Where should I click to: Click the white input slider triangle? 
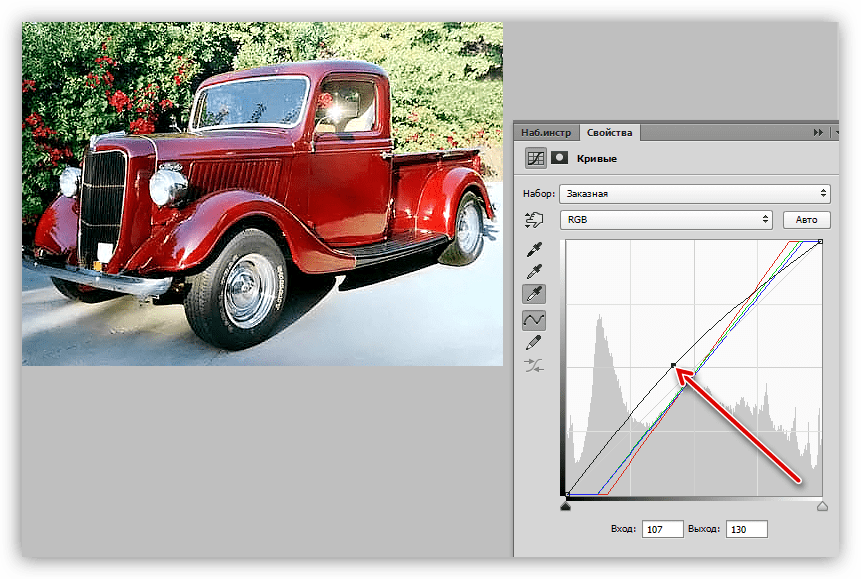click(822, 505)
